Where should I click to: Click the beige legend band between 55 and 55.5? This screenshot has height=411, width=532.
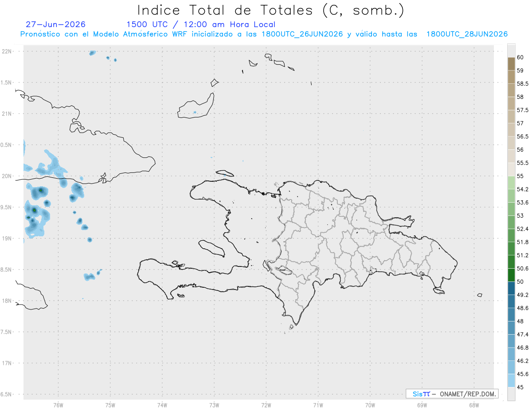[511, 169]
